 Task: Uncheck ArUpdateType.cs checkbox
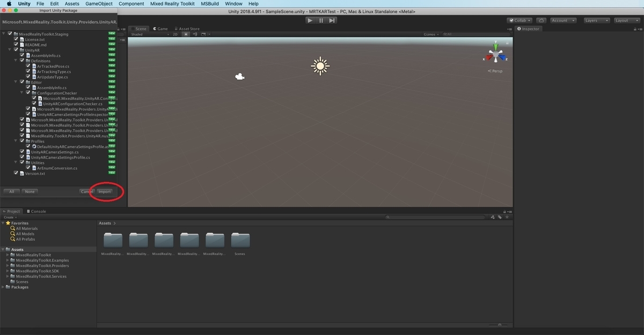(28, 77)
